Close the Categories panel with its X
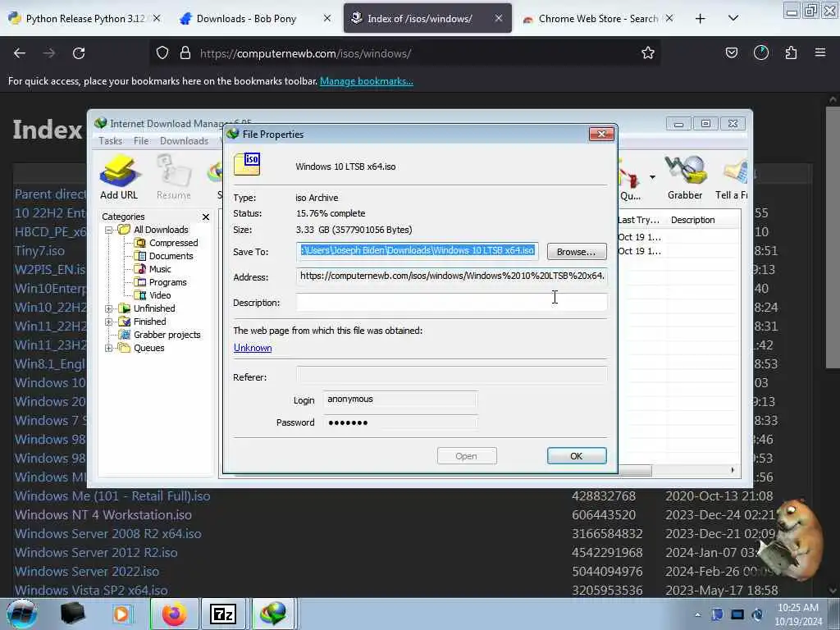Viewport: 840px width, 630px height. click(x=206, y=217)
